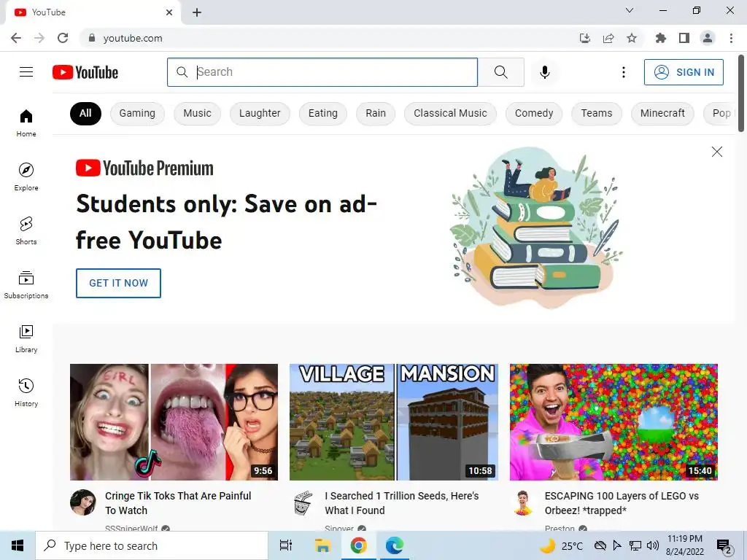Click GET IT NOW button
The width and height of the screenshot is (747, 560).
(x=119, y=283)
